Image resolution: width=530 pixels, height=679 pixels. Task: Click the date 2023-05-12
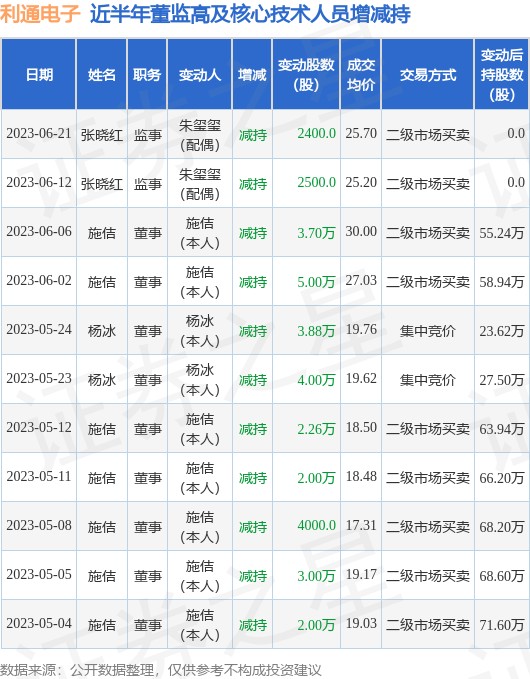(39, 427)
